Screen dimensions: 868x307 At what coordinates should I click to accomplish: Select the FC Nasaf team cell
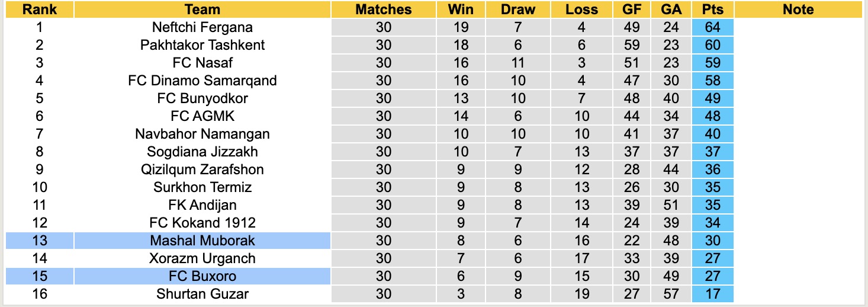[202, 63]
